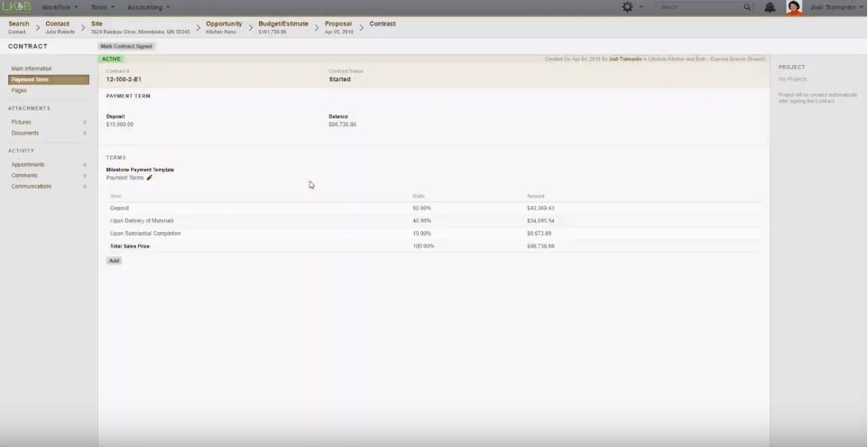
Task: Click the magnifier icon in the search box
Action: point(747,7)
